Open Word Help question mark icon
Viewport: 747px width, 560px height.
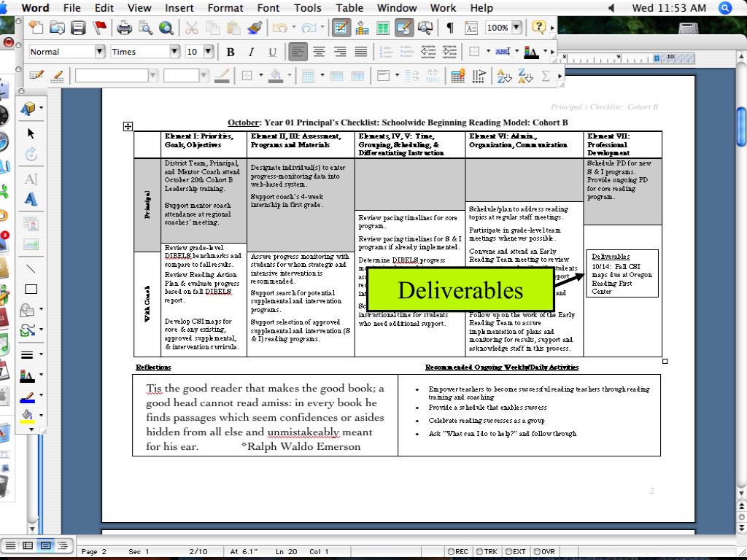point(538,27)
